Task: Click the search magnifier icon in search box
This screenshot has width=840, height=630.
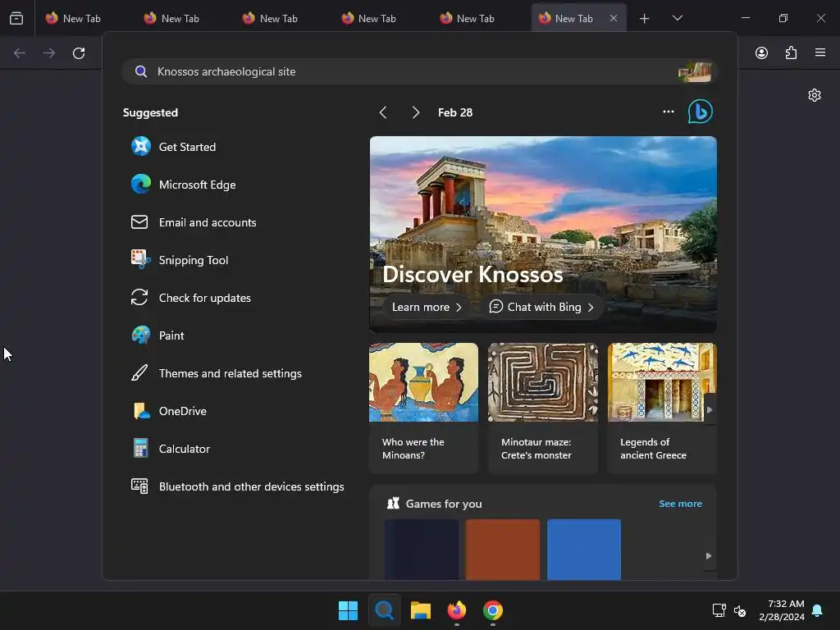Action: (141, 71)
